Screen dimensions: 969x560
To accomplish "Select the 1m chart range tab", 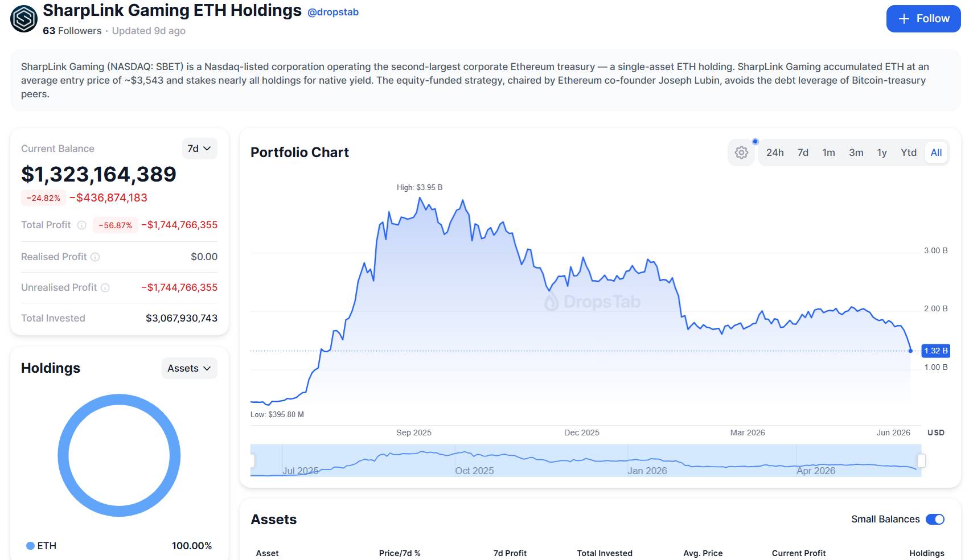I will click(828, 153).
